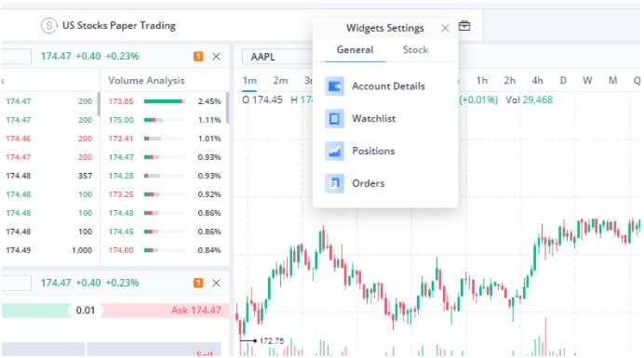Add the Positions widget icon

pyautogui.click(x=334, y=151)
